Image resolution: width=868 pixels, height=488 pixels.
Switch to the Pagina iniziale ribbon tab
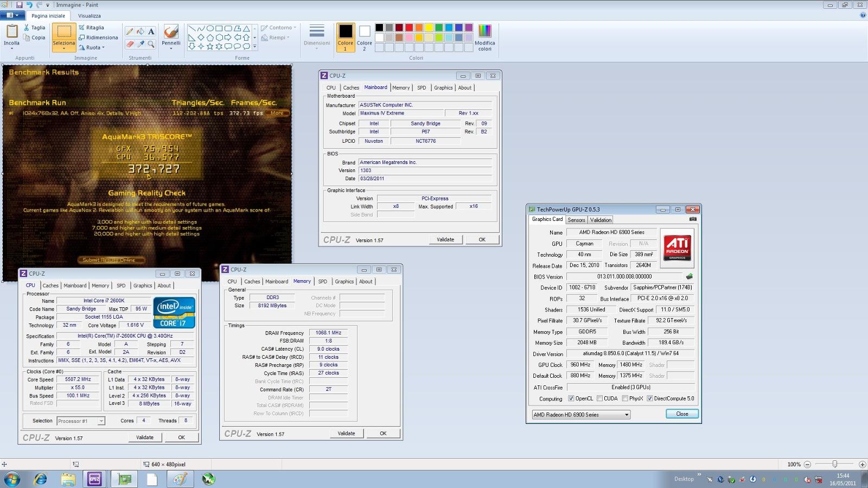tap(48, 16)
